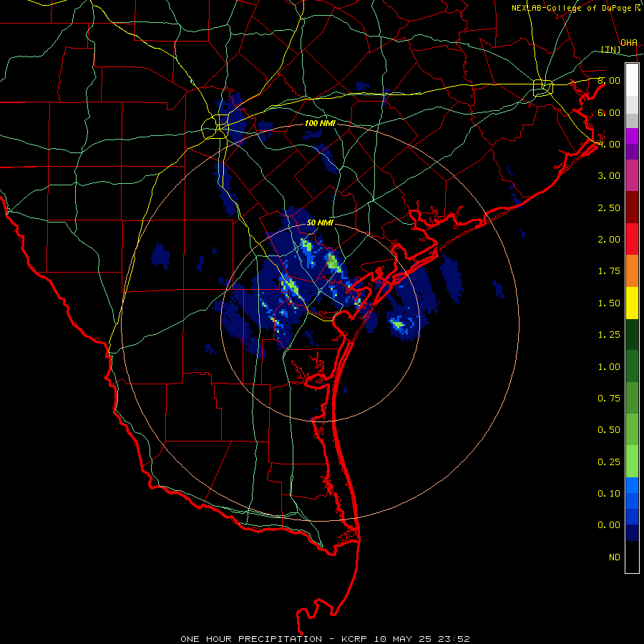Screen dimensions: 644x644
Task: Pick the orange swatch beside 1.75
Action: click(632, 271)
